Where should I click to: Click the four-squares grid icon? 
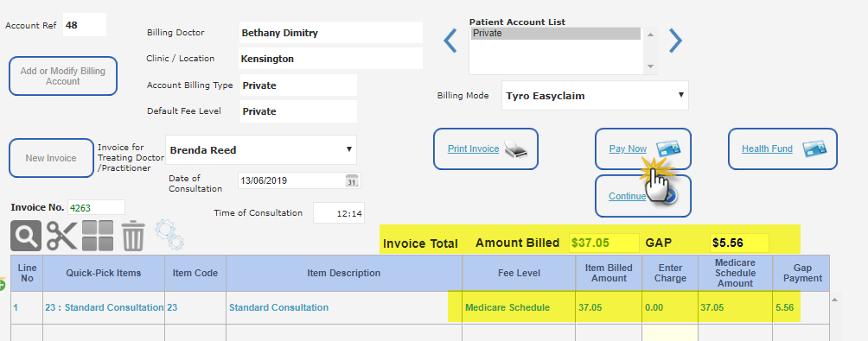point(98,236)
